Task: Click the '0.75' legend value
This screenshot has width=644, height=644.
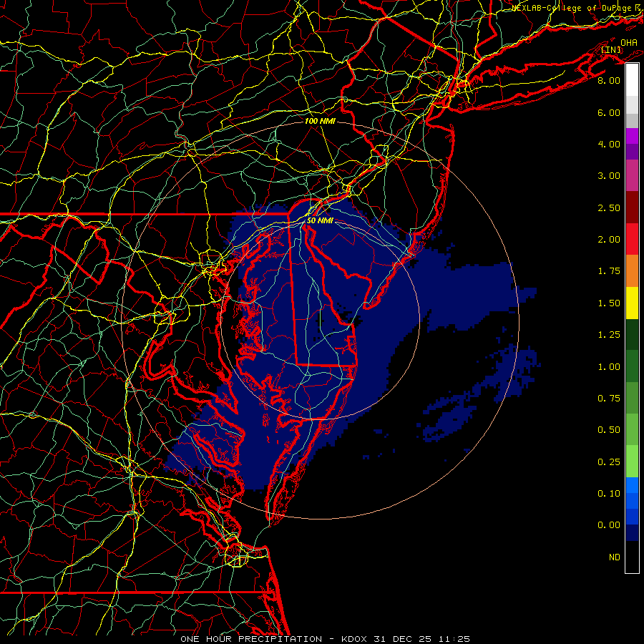Action: pyautogui.click(x=609, y=399)
